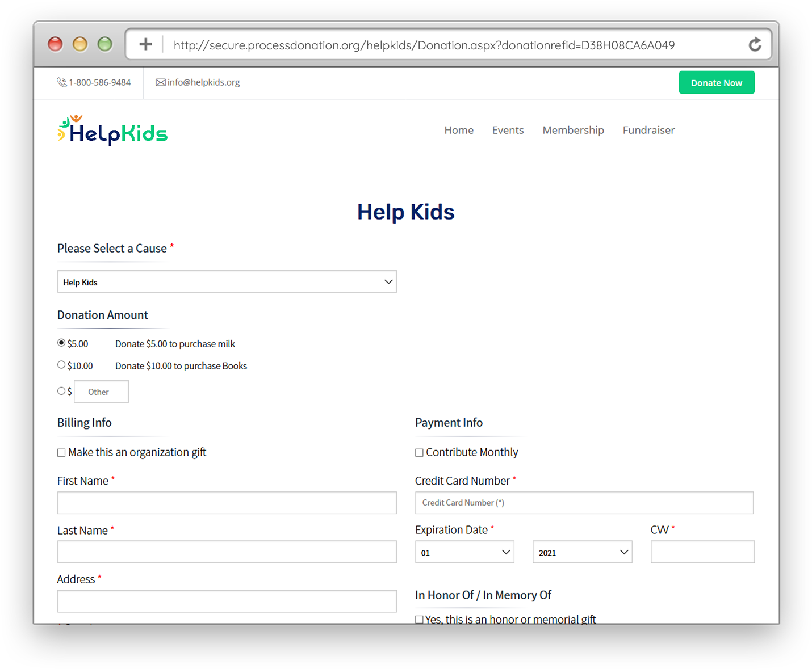Click the browser reload icon
812x669 pixels.
(755, 45)
